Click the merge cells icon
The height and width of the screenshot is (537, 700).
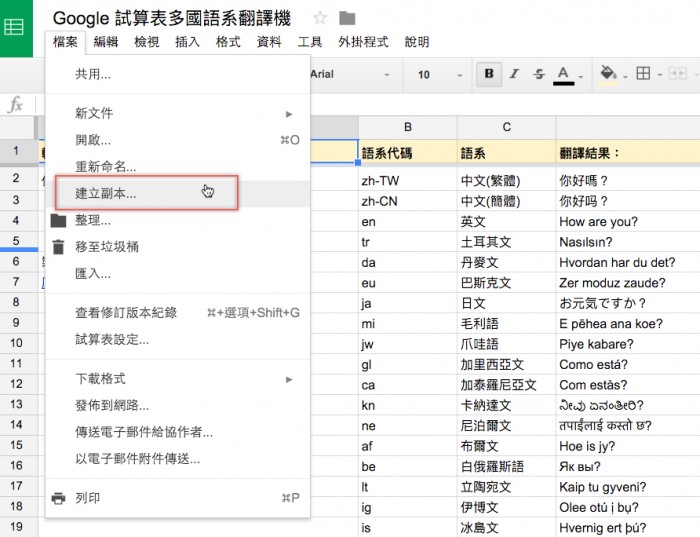[x=679, y=74]
